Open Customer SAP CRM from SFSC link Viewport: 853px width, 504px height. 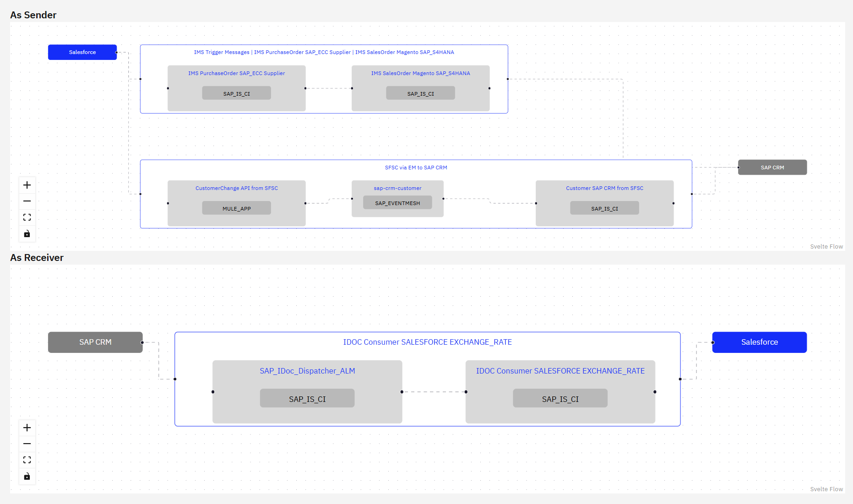coord(604,188)
